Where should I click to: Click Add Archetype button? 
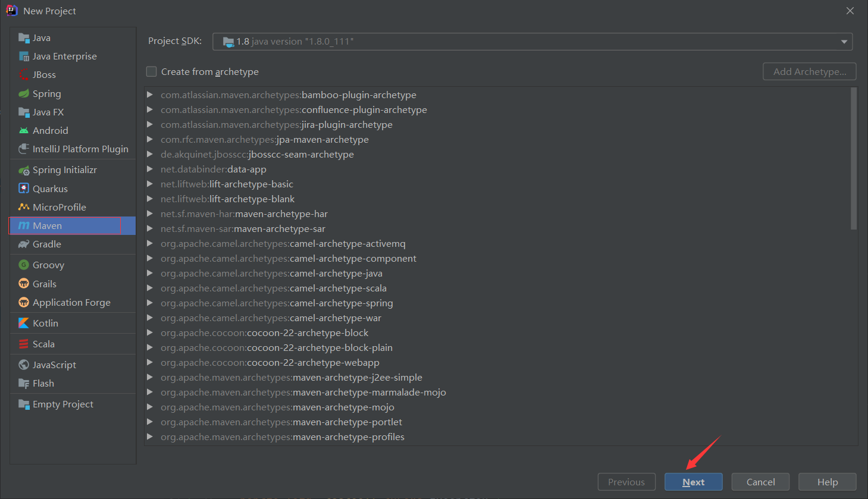point(810,72)
